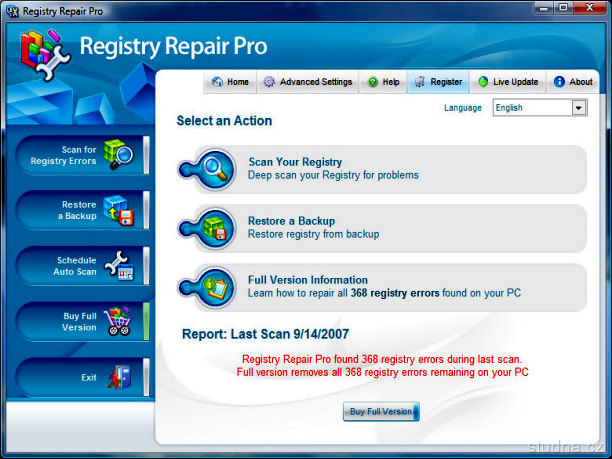Click the sidebar cube and floppy restore icon
This screenshot has width=612, height=459.
pos(119,210)
